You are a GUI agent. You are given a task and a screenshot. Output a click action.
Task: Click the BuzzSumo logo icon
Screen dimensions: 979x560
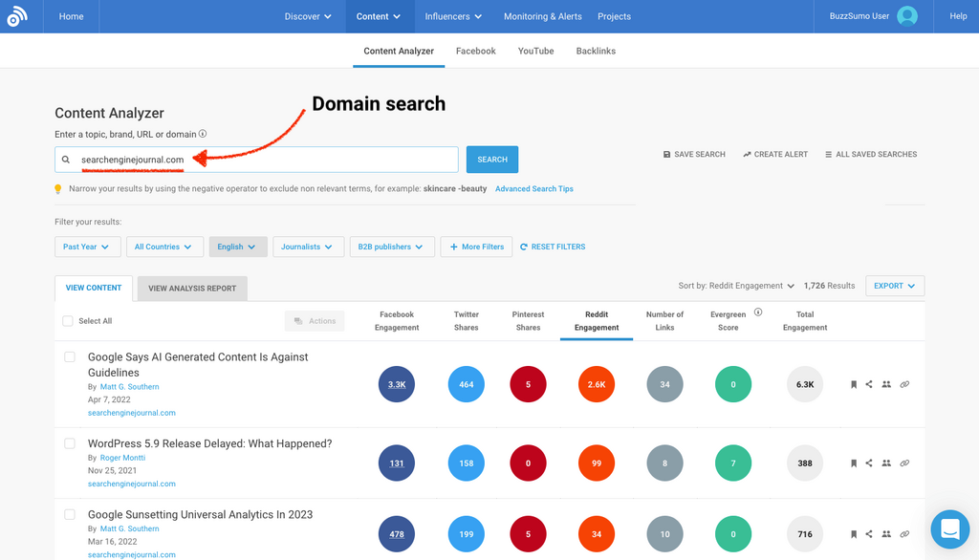coord(17,16)
